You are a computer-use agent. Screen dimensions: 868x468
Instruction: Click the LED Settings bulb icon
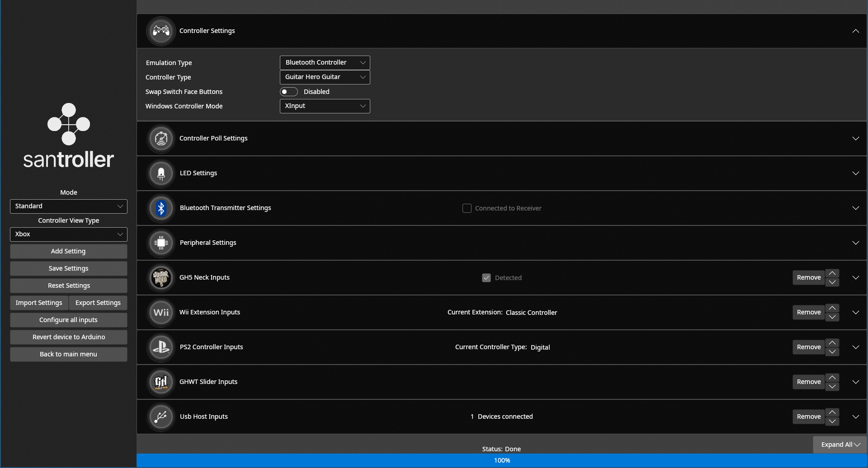pyautogui.click(x=161, y=173)
